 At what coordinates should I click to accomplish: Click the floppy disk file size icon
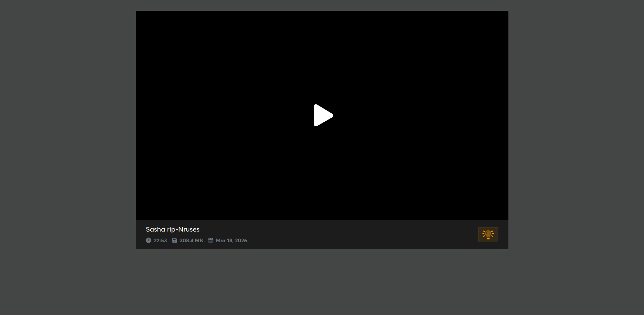tap(175, 240)
